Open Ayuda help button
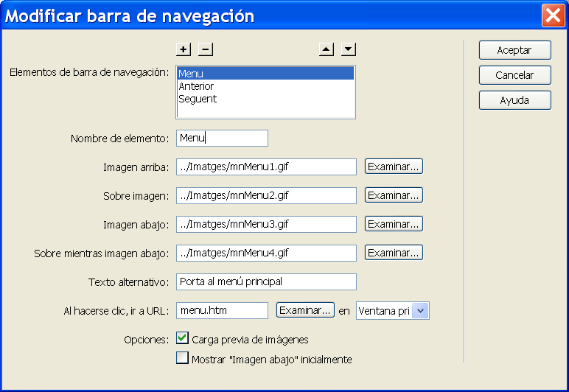Screen dimensions: 569x392 pyautogui.click(x=514, y=100)
